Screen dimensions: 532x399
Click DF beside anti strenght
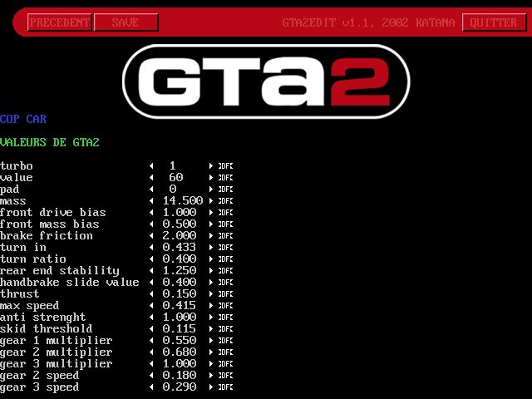coord(225,317)
